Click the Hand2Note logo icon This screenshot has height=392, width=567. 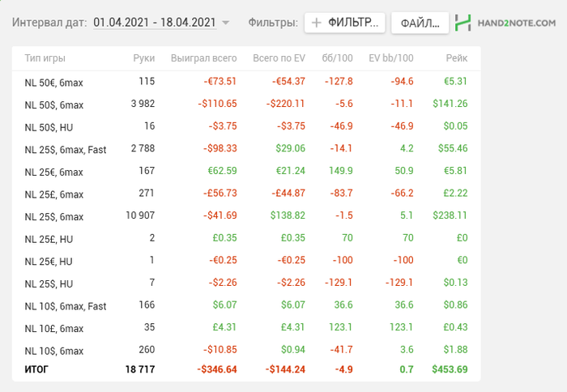click(x=463, y=23)
